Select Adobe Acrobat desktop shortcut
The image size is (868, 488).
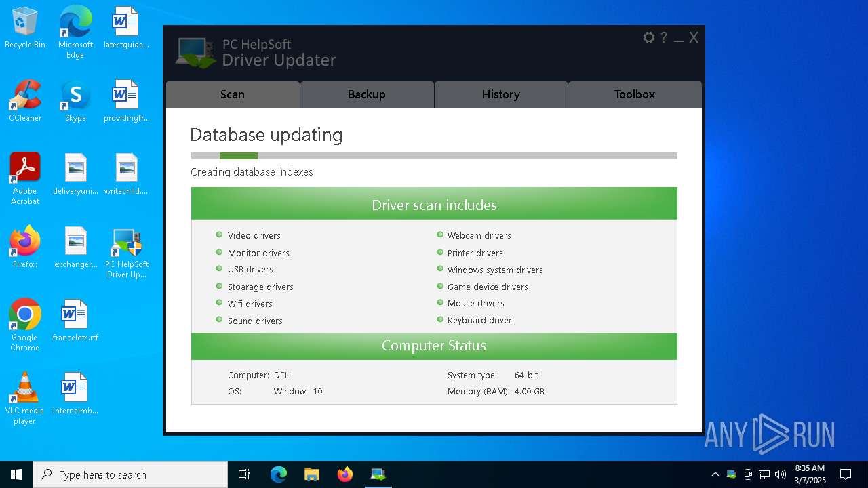click(25, 179)
